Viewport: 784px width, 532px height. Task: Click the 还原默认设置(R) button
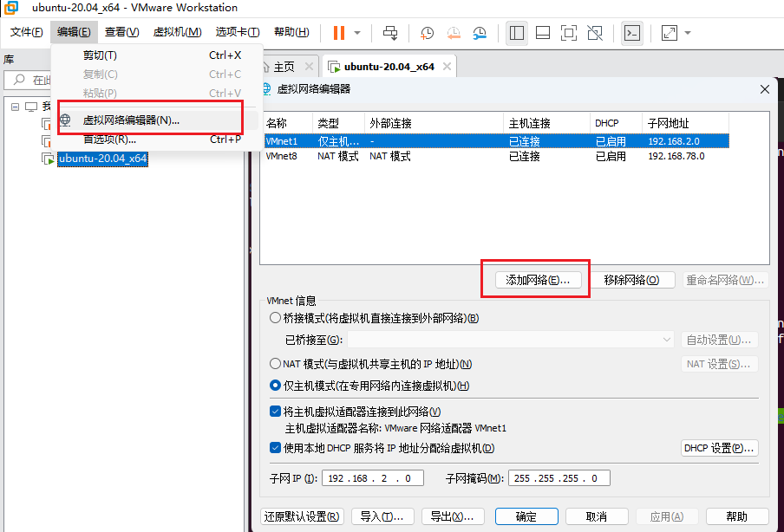point(302,516)
